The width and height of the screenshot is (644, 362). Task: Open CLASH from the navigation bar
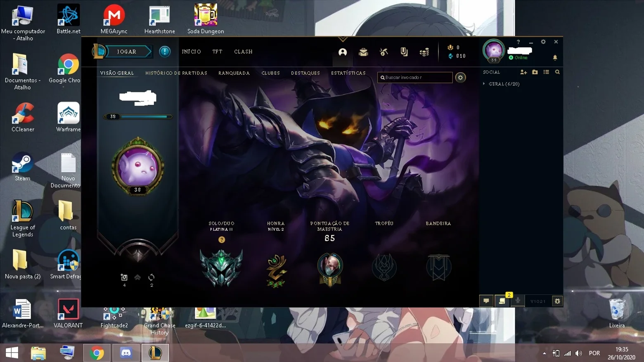coord(244,52)
